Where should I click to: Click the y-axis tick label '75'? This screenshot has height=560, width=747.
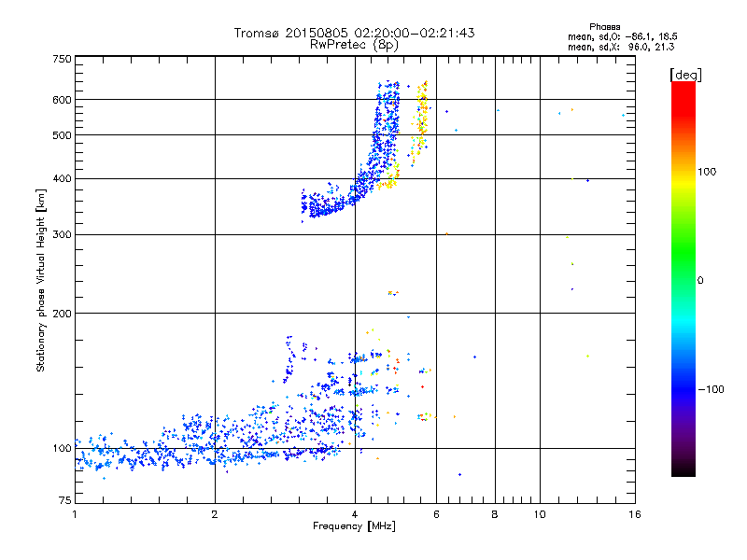[65, 500]
